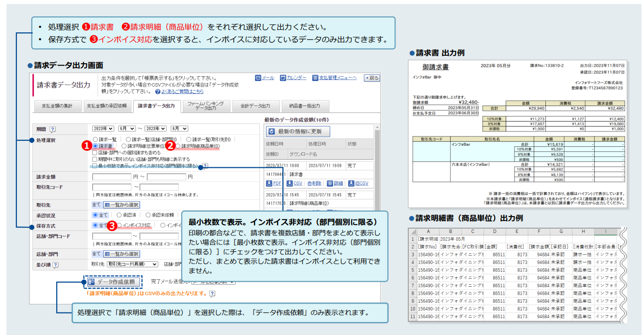Open the start year 2023年 dropdown
The image size is (644, 335).
[103, 128]
